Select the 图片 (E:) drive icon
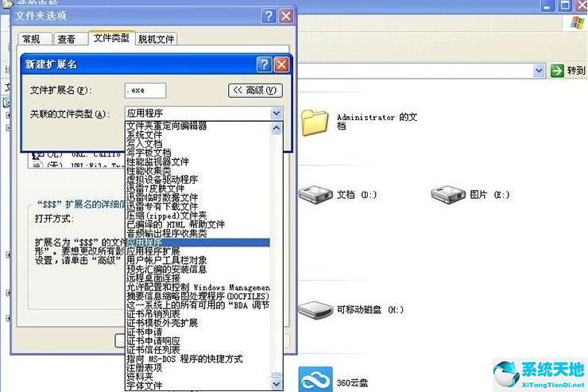This screenshot has width=588, height=392. (448, 195)
